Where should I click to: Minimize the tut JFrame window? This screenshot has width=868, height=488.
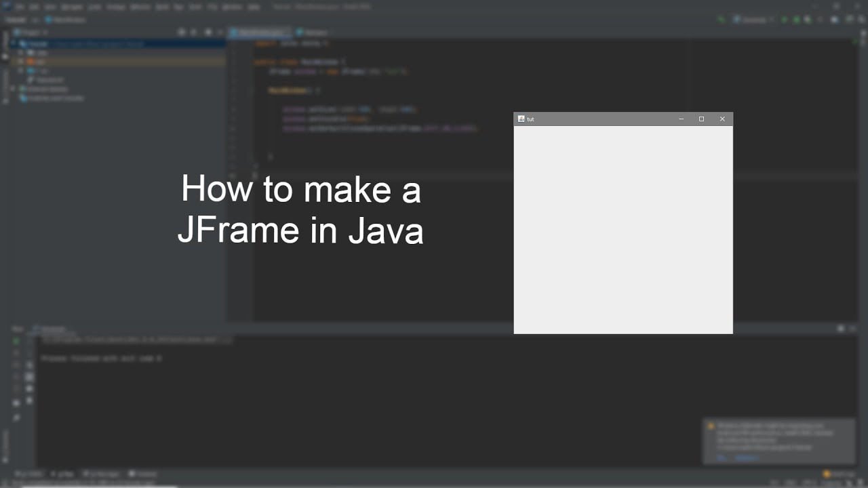coord(682,119)
